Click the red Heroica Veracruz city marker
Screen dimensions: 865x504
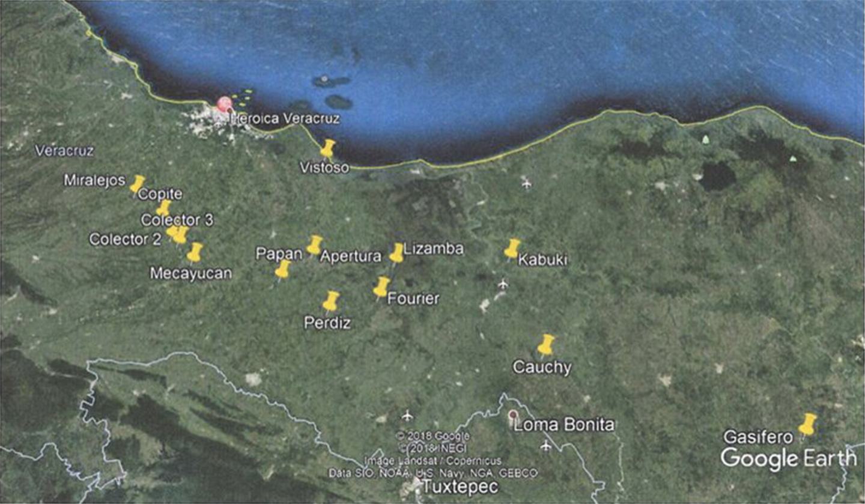(x=225, y=105)
